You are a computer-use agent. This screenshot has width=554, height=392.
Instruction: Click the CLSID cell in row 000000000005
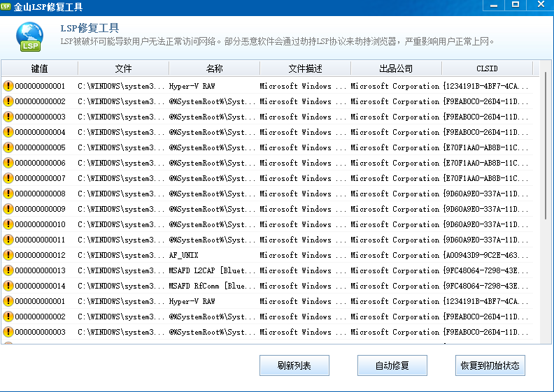[485, 147]
